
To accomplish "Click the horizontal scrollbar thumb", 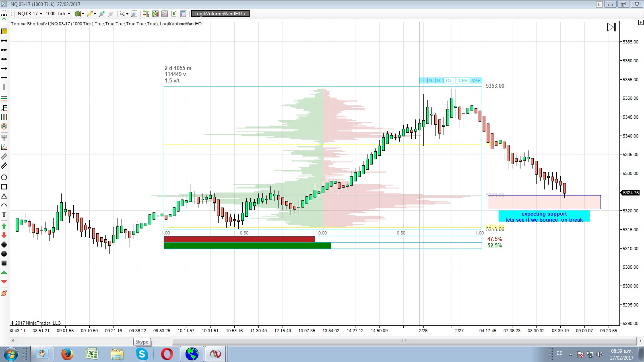I will 404,341.
